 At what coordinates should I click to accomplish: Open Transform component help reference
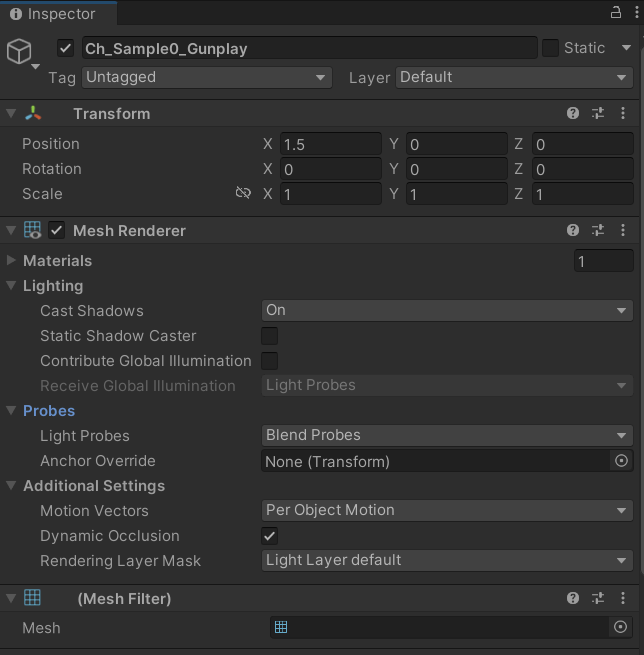click(x=573, y=114)
